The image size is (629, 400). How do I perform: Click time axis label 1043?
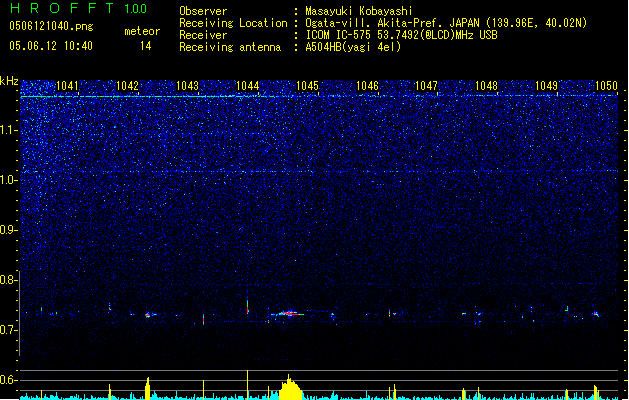(187, 86)
